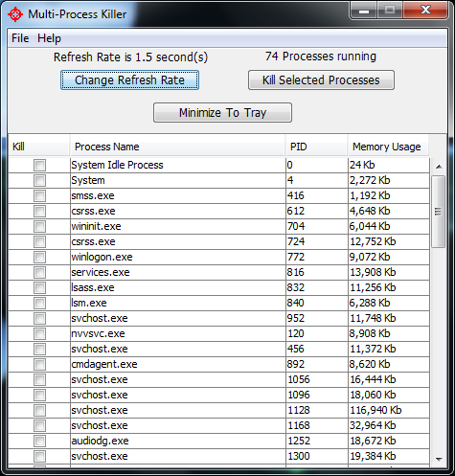Open the File menu
Image resolution: width=455 pixels, height=476 pixels.
point(20,38)
